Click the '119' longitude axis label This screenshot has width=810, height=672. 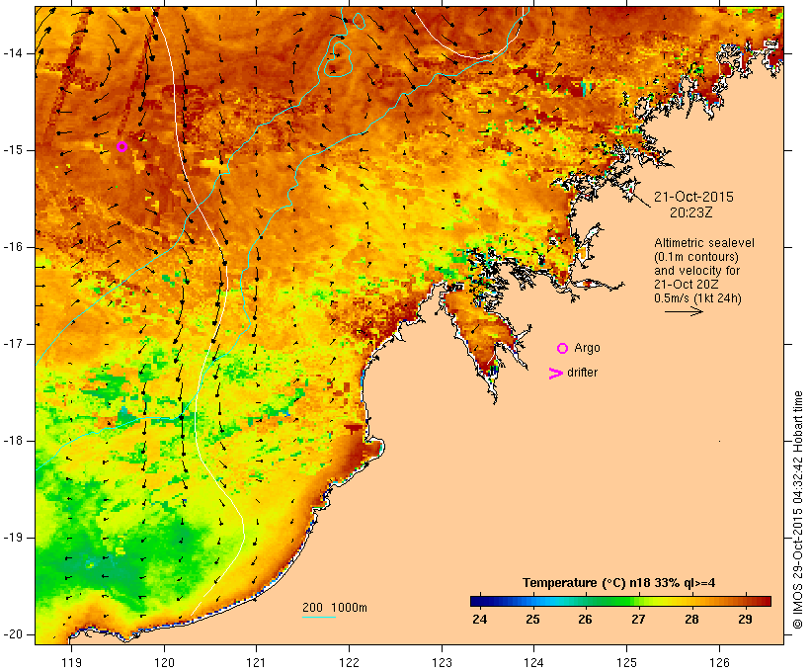click(x=71, y=662)
